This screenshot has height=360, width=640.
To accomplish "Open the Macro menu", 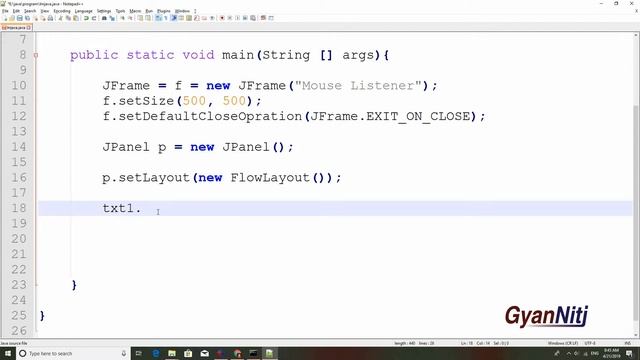I will (x=135, y=11).
